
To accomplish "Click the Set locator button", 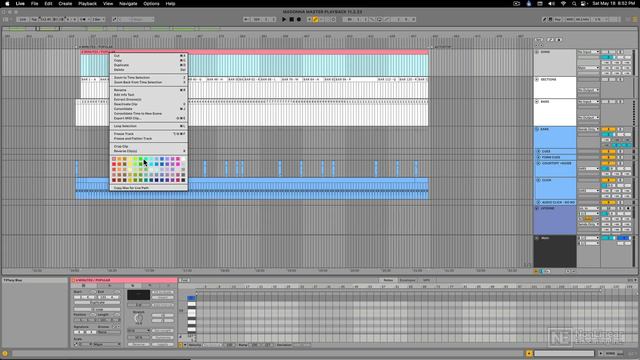I will [x=539, y=40].
